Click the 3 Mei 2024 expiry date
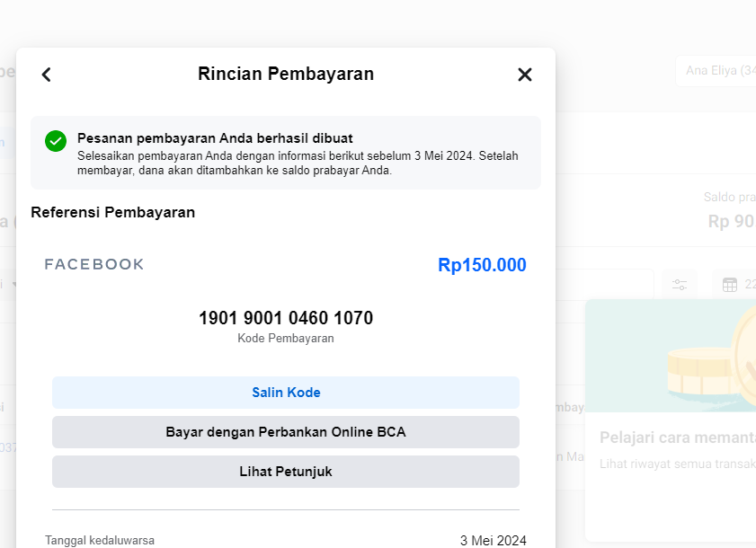This screenshot has height=548, width=756. click(493, 541)
